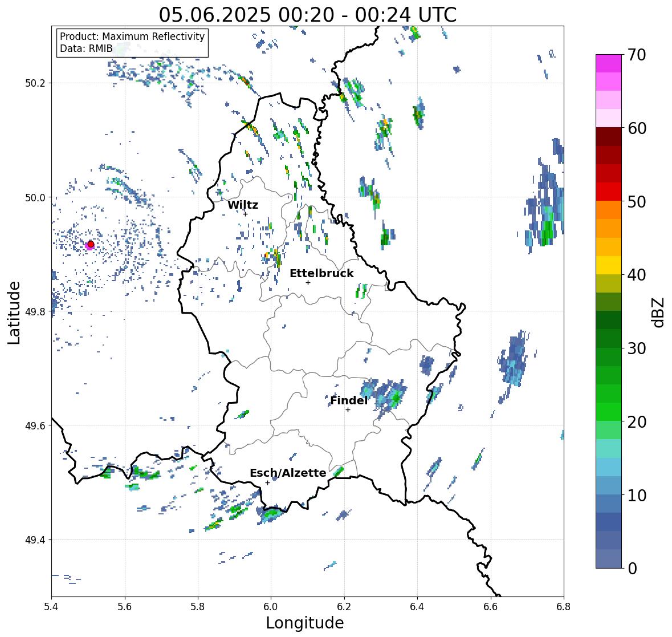Pick the dark maroon colorbar swatch below 60

(609, 137)
